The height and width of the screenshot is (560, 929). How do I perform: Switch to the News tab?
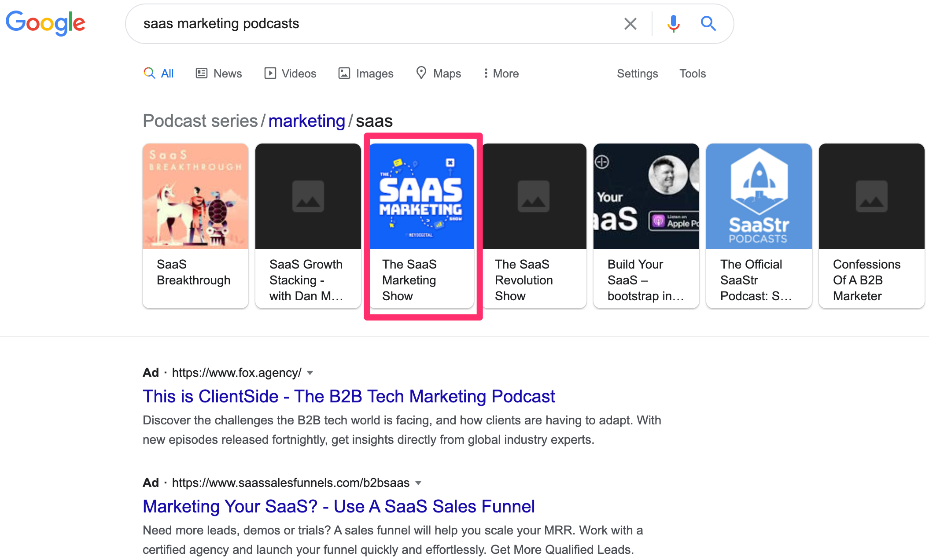219,74
